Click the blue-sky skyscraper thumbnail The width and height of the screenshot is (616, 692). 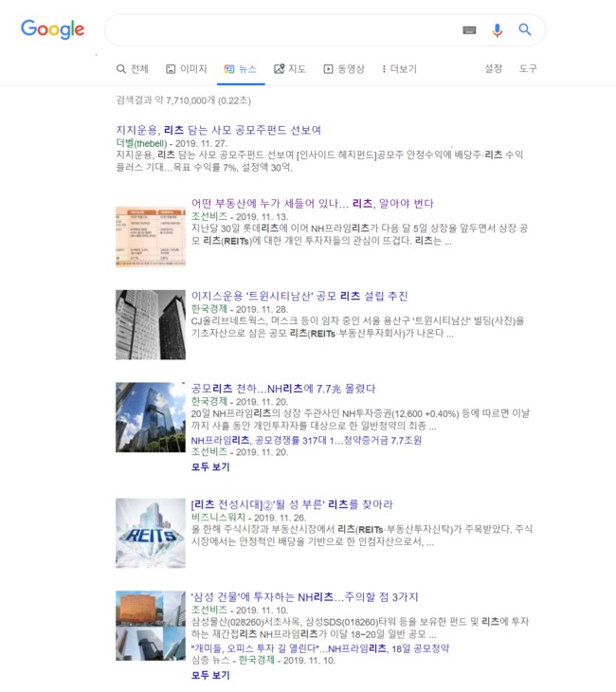(151, 417)
